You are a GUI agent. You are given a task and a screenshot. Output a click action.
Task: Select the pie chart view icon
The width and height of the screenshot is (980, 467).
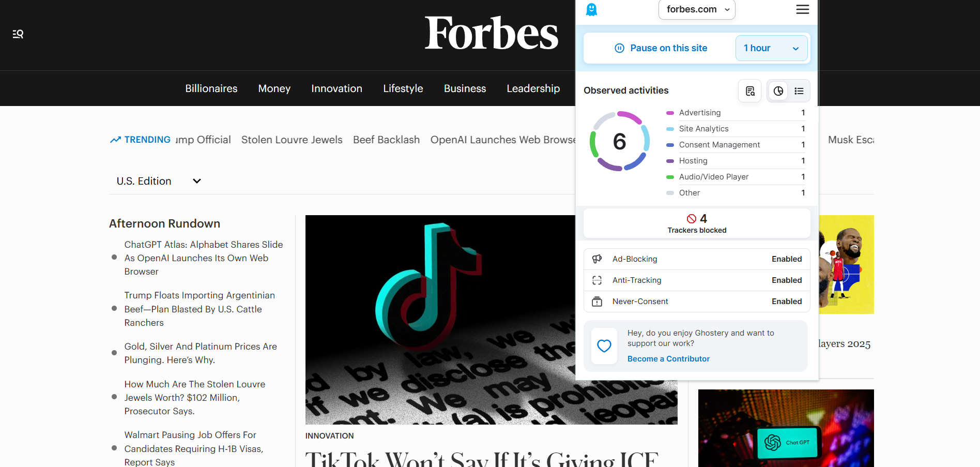[778, 91]
